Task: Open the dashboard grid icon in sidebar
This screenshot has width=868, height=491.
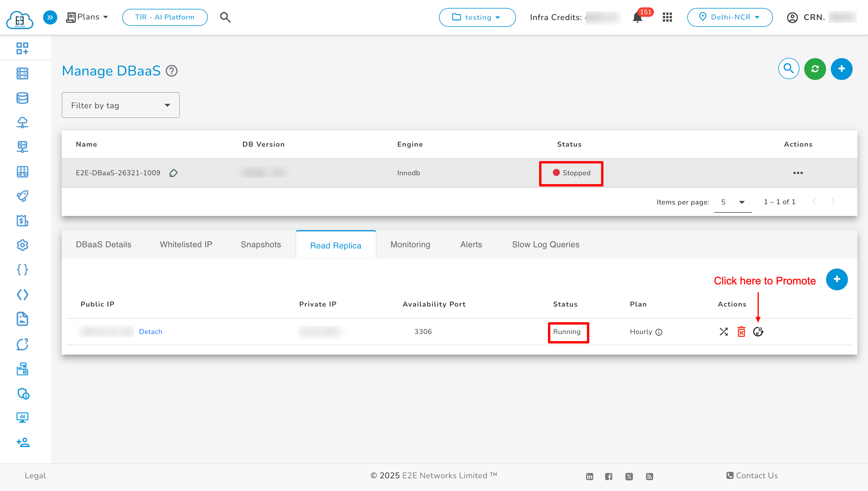Action: coord(22,48)
